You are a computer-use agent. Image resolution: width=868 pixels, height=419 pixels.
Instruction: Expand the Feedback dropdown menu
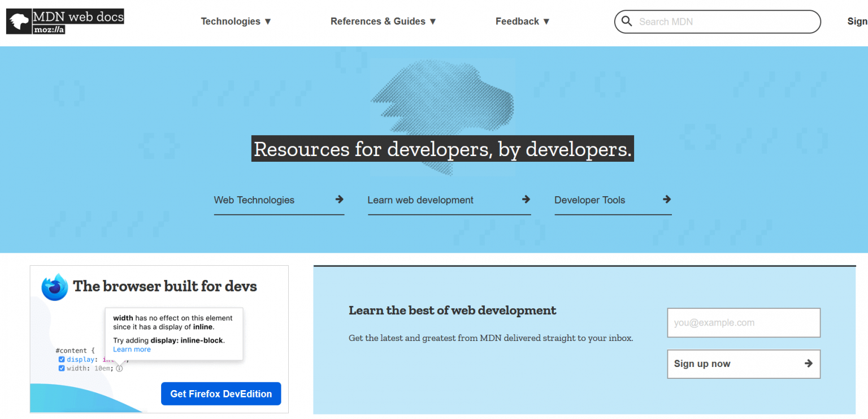[522, 21]
